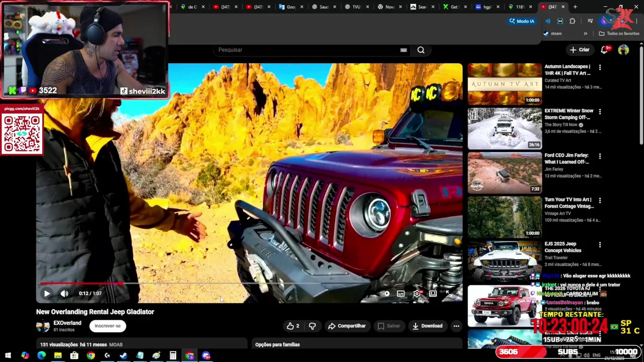This screenshot has width=644, height=362.
Task: Subscribe with the Inscrever-se button
Action: click(x=108, y=326)
